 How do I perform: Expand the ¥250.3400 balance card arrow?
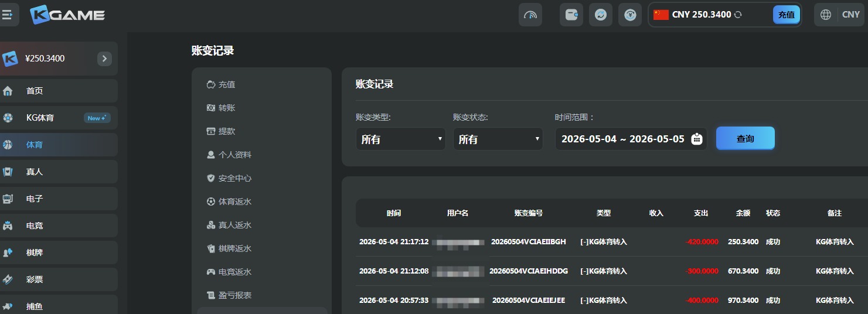pos(104,59)
